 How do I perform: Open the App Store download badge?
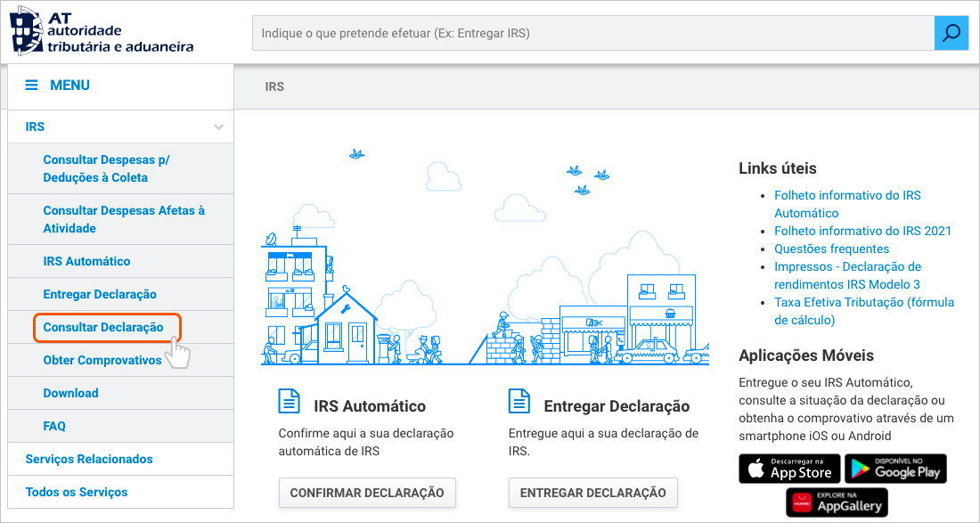point(789,469)
